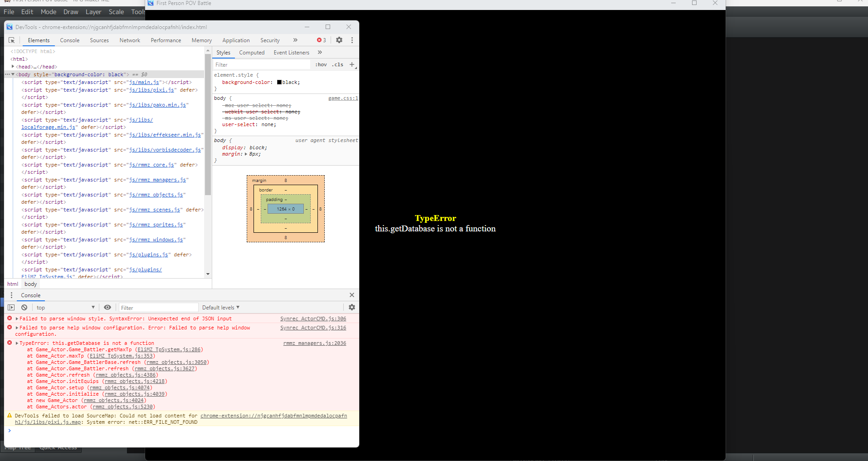Open File menu in RPG Maker
The height and width of the screenshot is (461, 868).
tap(9, 12)
